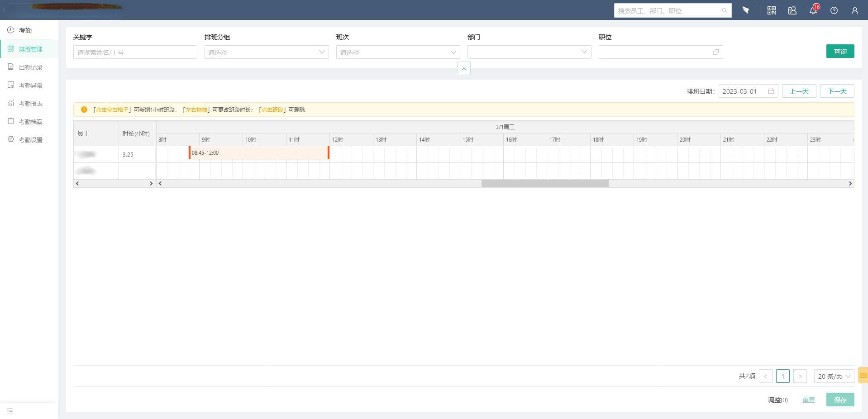The width and height of the screenshot is (868, 419).
Task: Open the 20 条/页 page size dropdown
Action: pyautogui.click(x=834, y=376)
